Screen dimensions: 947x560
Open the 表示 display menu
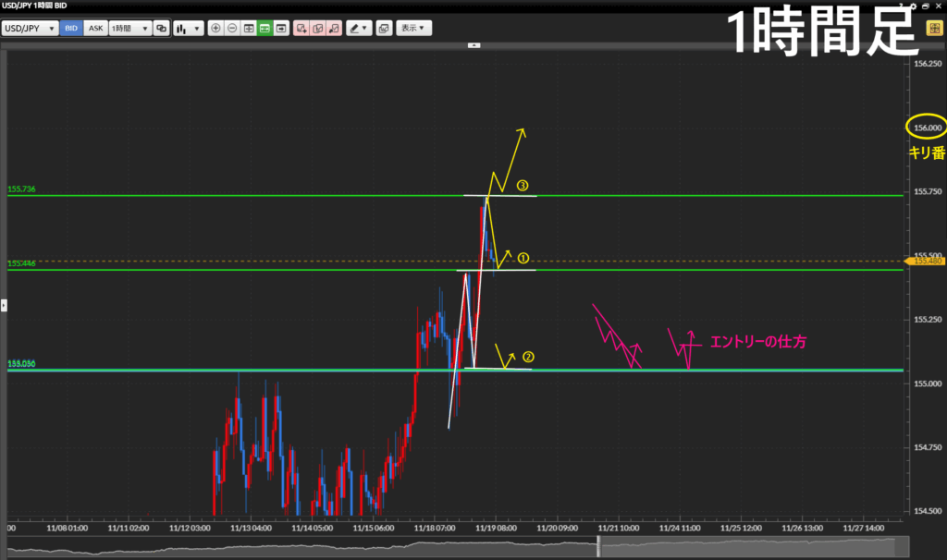coord(413,28)
